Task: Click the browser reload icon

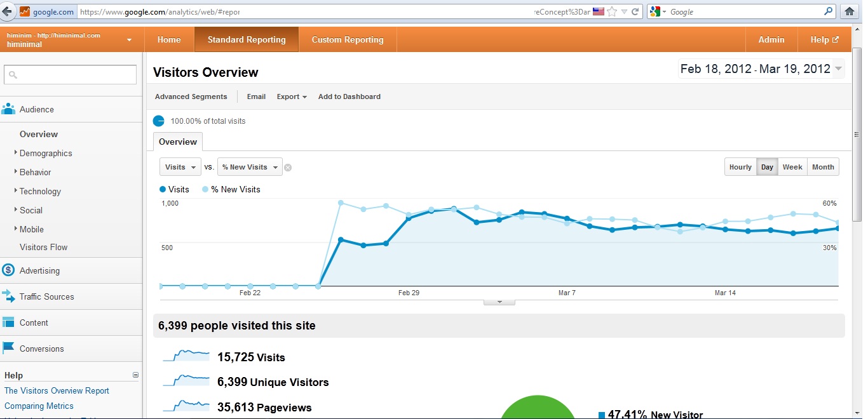Action: point(635,11)
